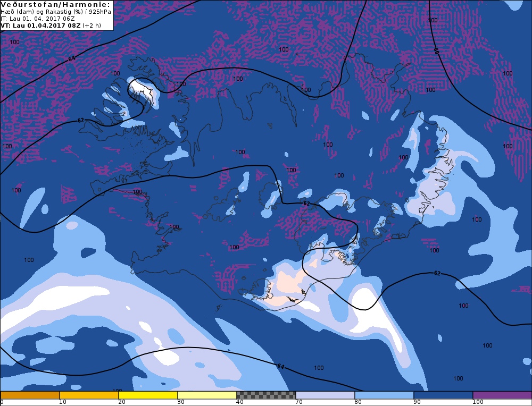The image size is (532, 406).
Task: Click the light blue 80–90 legend swatch
Action: [384, 395]
